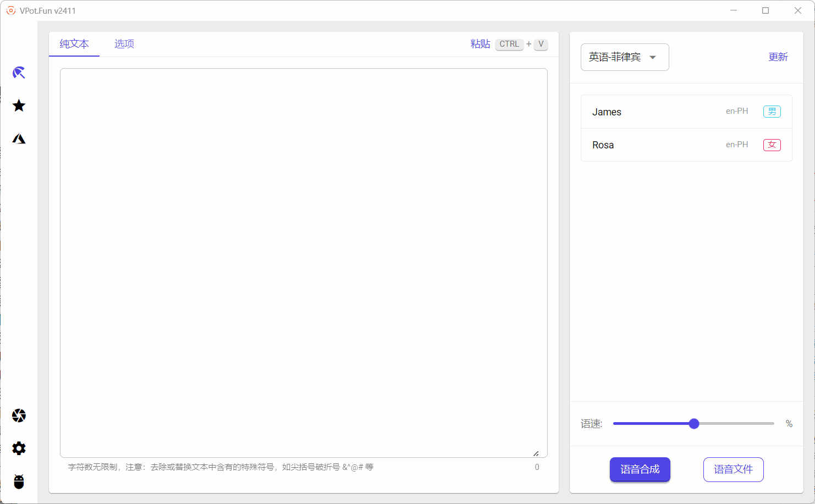Image resolution: width=815 pixels, height=504 pixels.
Task: Adjust the 语速 speech rate slider
Action: click(693, 423)
